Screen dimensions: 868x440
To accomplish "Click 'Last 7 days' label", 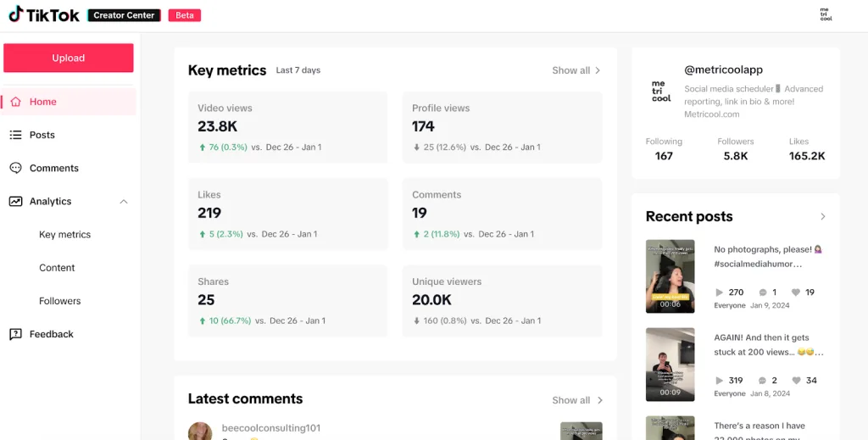I will point(298,70).
